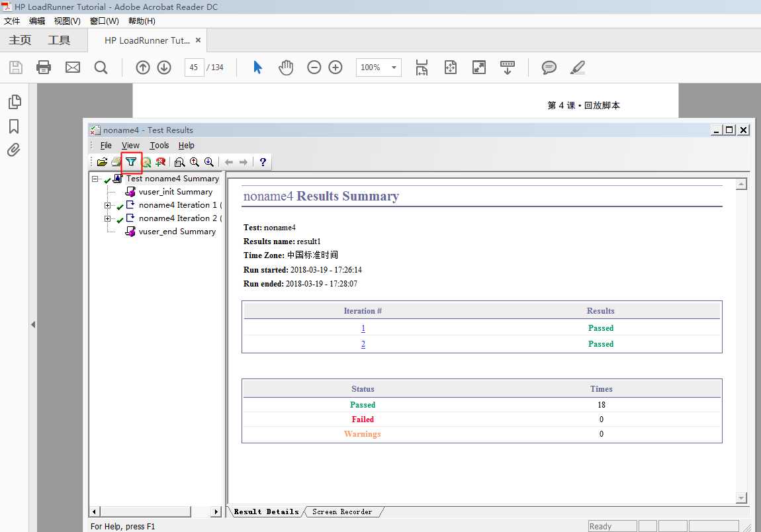761x532 pixels.
Task: Collapse the left navigation pane arrow
Action: pos(32,324)
